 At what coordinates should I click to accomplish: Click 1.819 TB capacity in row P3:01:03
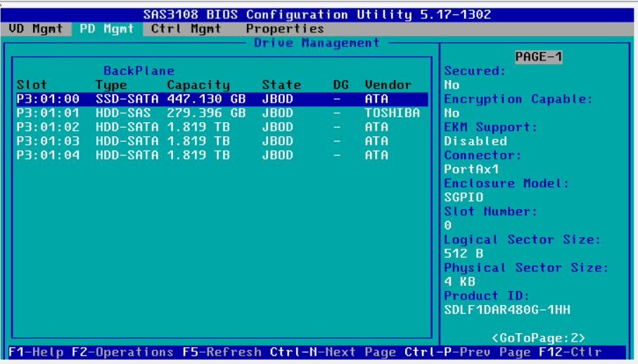[198, 141]
